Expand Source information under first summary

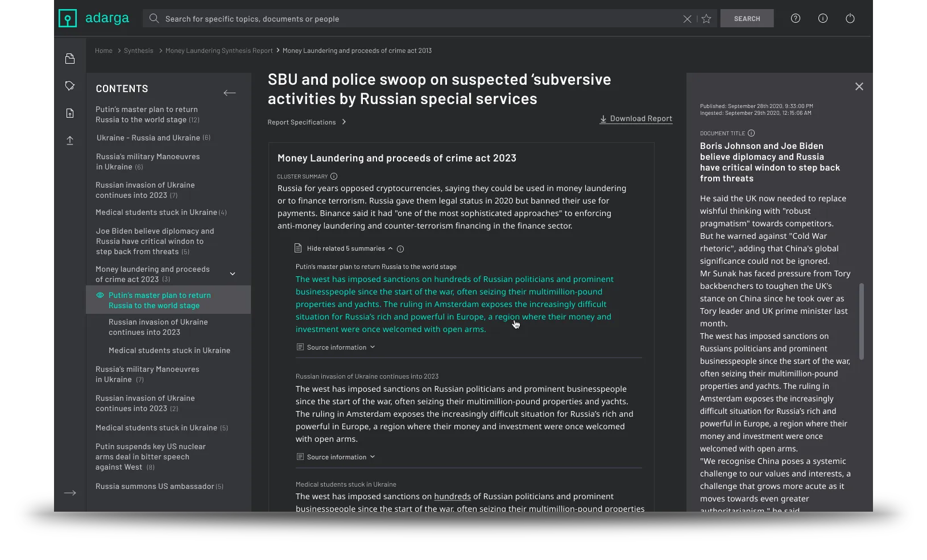click(x=336, y=347)
